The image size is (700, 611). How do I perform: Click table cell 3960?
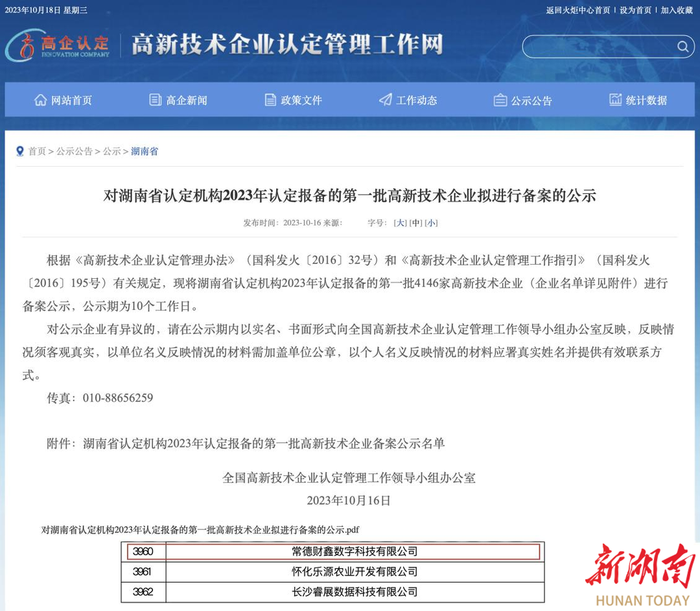143,551
